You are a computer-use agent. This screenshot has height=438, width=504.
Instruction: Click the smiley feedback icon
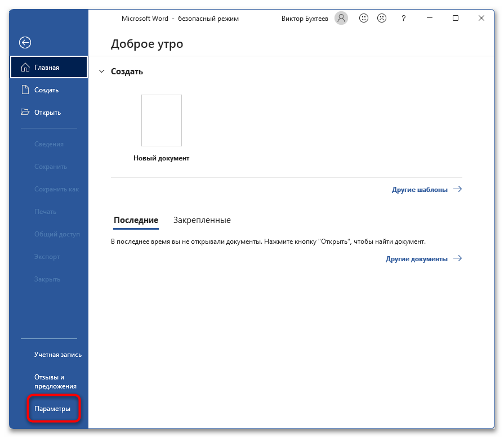(x=363, y=18)
